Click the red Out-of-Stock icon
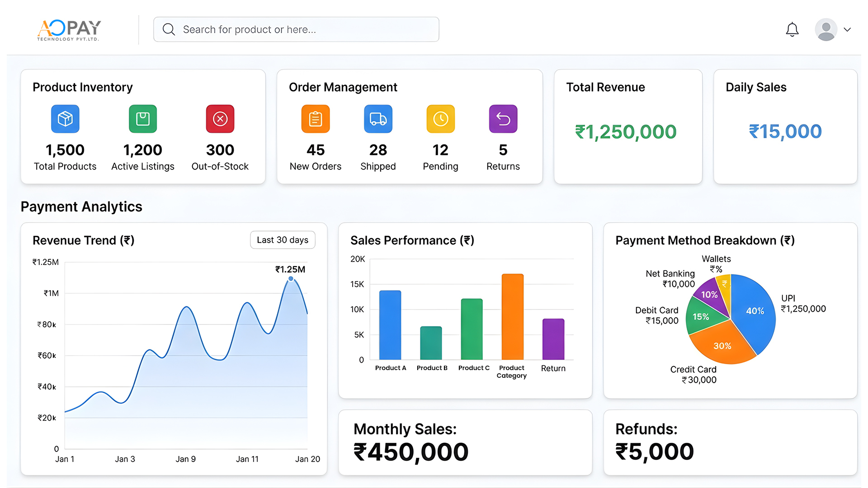This screenshot has width=868, height=488. click(220, 119)
